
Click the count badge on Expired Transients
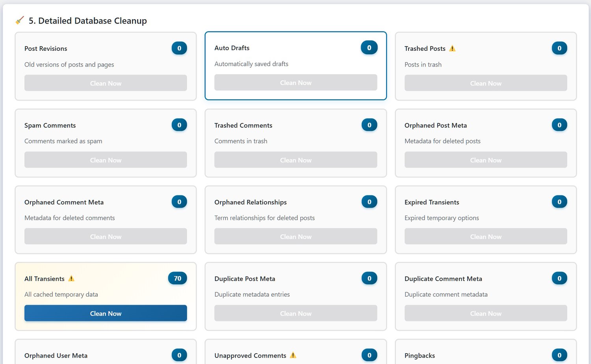[x=559, y=202]
